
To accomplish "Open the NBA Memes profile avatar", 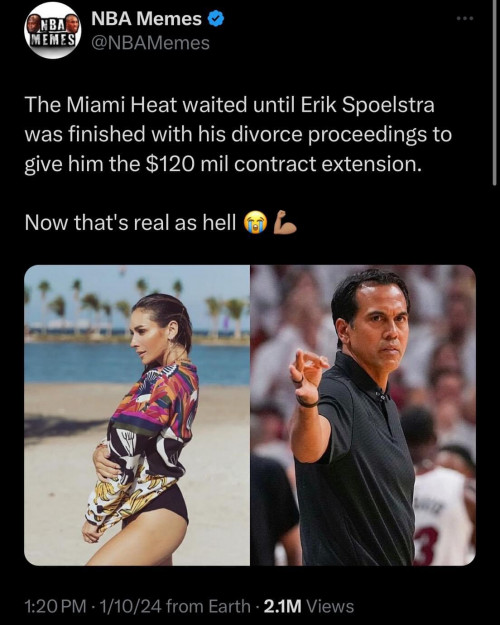I will click(52, 31).
